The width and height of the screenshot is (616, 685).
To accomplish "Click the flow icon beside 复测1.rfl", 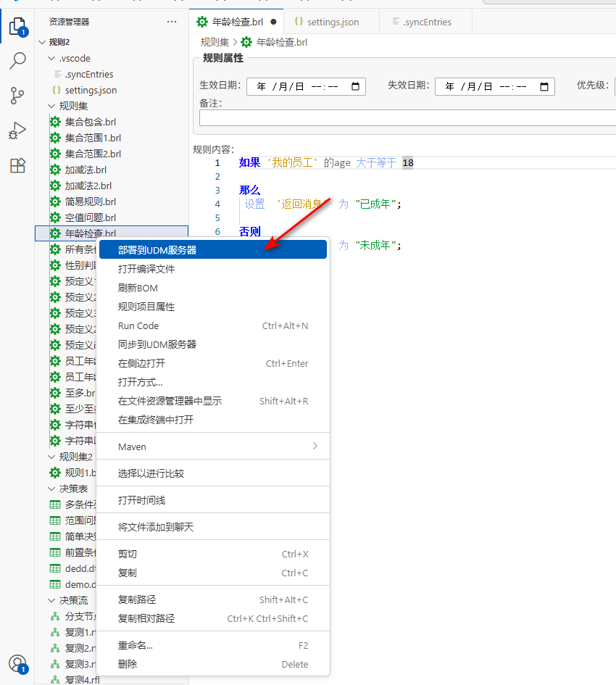I will (54, 631).
